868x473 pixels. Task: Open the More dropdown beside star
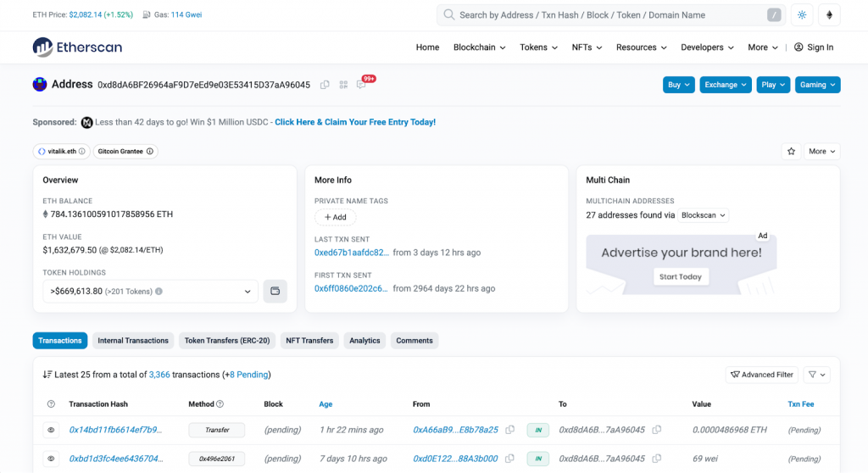tap(821, 151)
